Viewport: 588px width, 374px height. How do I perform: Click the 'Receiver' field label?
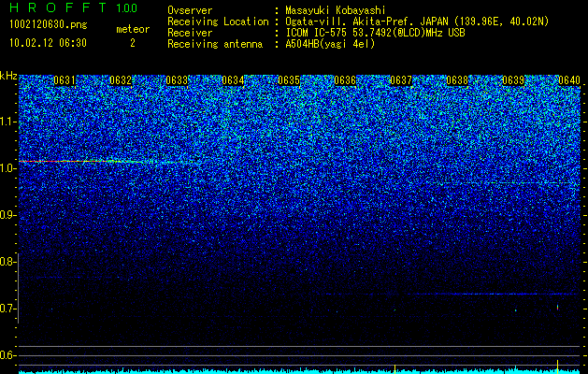190,33
